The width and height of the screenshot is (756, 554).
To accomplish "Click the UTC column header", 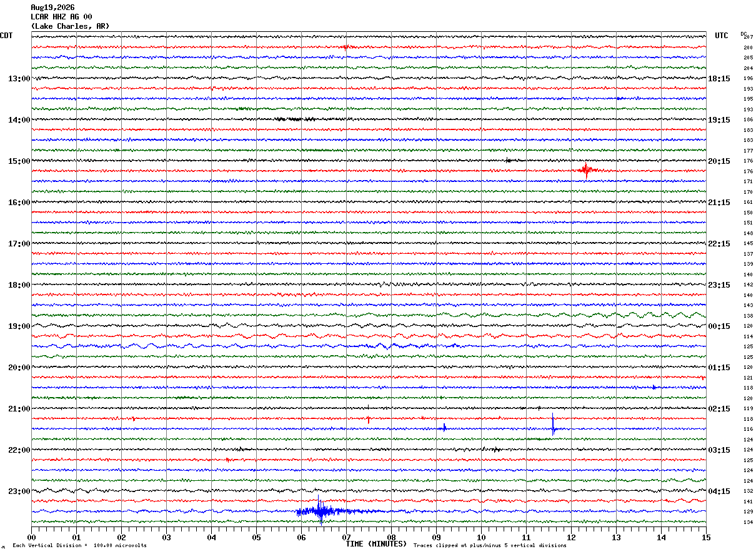I will (x=722, y=36).
